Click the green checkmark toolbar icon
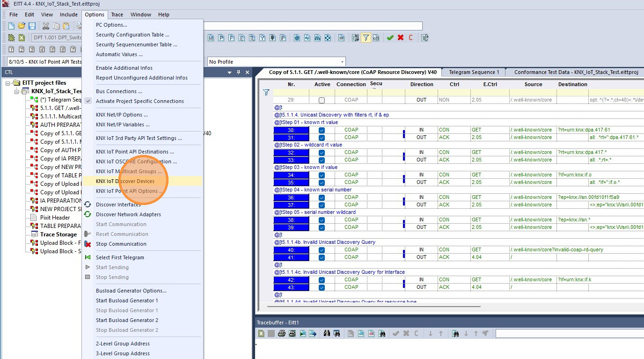 tap(390, 37)
